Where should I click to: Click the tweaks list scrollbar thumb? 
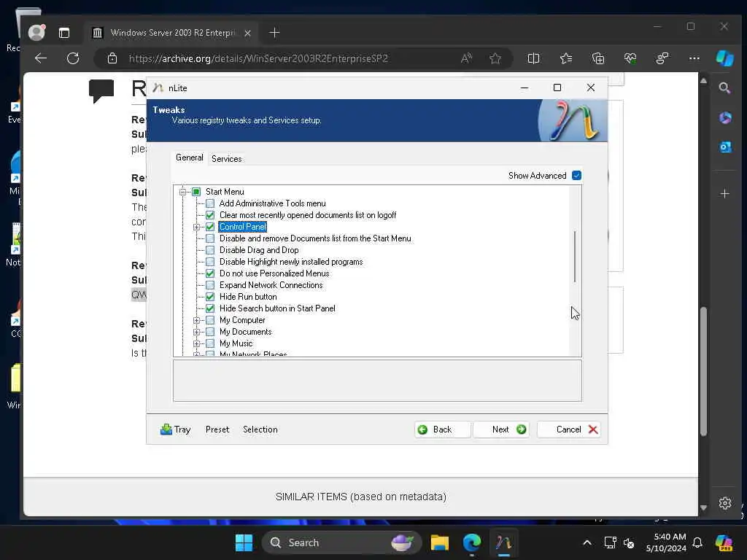575,256
